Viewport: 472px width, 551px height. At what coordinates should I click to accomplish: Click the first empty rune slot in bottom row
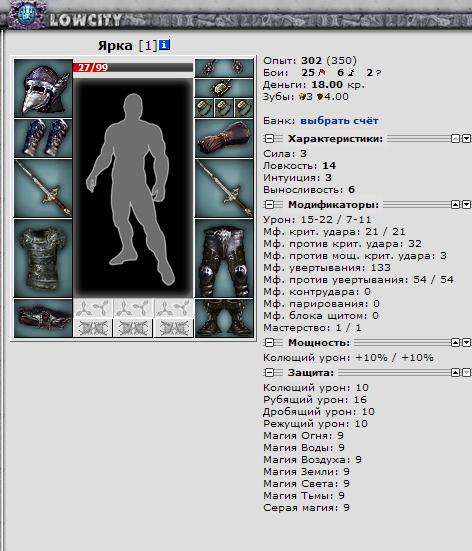pyautogui.click(x=93, y=328)
